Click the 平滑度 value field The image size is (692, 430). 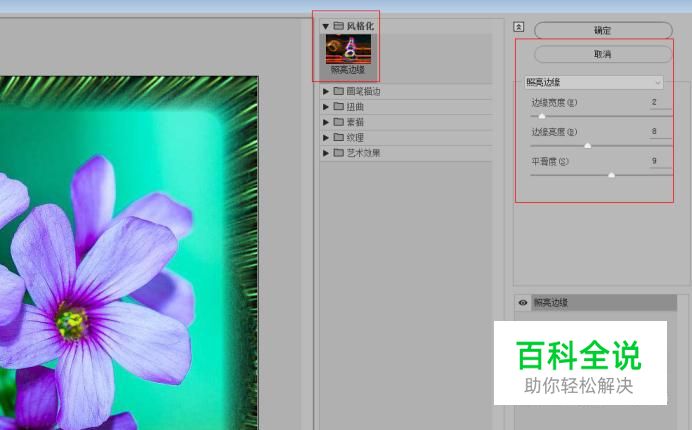pos(659,161)
